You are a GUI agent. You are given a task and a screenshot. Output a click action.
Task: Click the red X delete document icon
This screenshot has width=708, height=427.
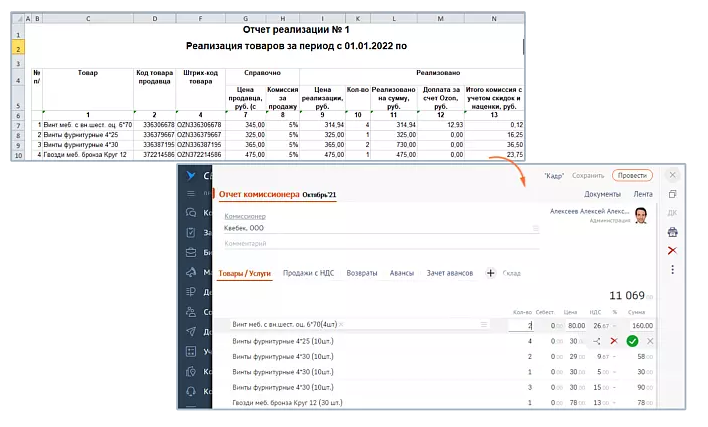(672, 251)
